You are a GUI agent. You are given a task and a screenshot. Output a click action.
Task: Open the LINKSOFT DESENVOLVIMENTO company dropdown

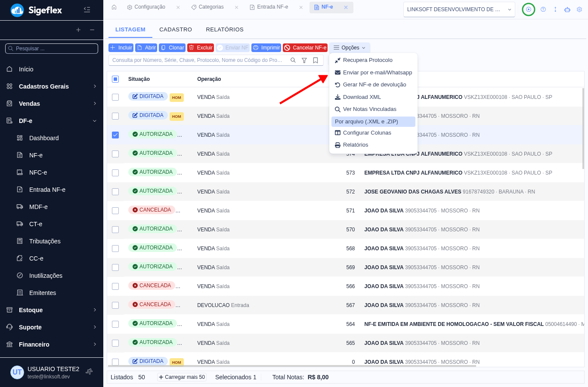click(459, 9)
